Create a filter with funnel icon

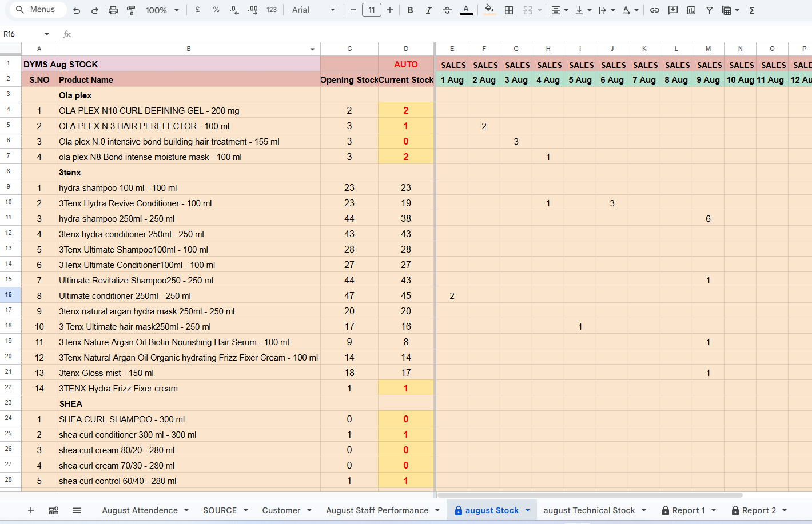click(x=710, y=10)
